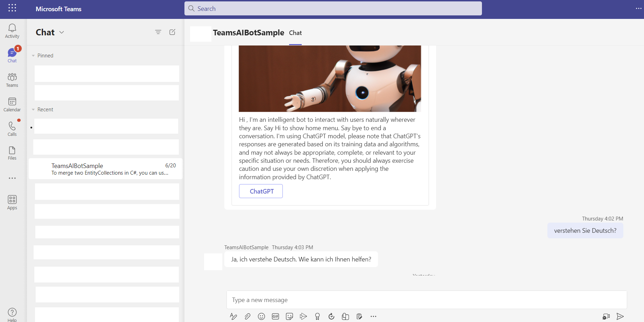Image resolution: width=644 pixels, height=322 pixels.
Task: Select the Chat tab of TeamsAIBotSample
Action: [295, 33]
